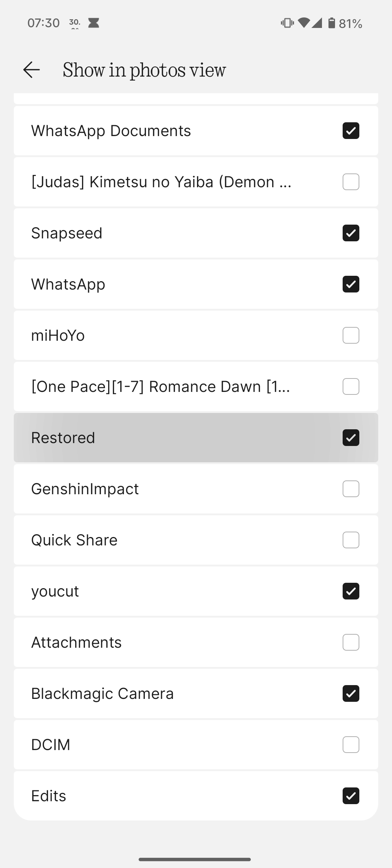Check the Quick Share checkbox

[x=351, y=540]
